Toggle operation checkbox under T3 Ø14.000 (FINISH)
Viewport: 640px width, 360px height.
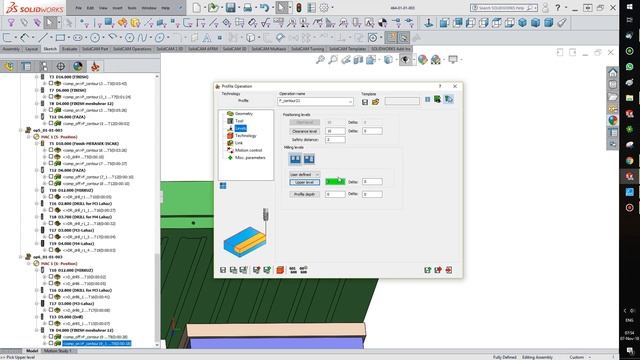51,83
